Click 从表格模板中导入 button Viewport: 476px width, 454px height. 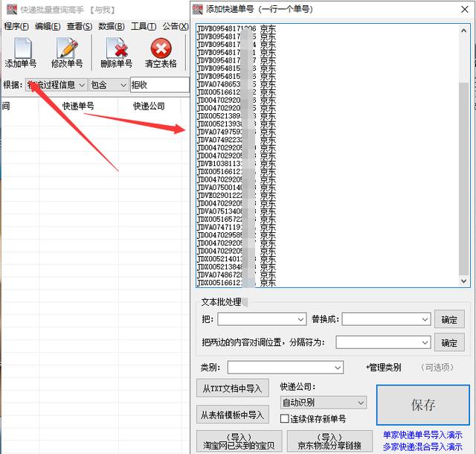[231, 415]
